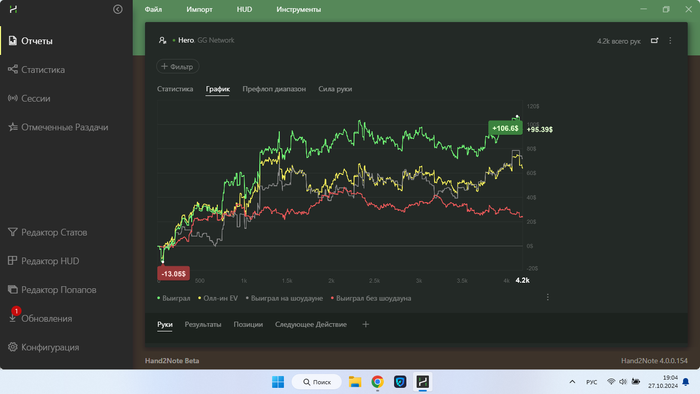Switch to the Сила руки tab
Viewport: 700px width, 394px height.
click(335, 89)
